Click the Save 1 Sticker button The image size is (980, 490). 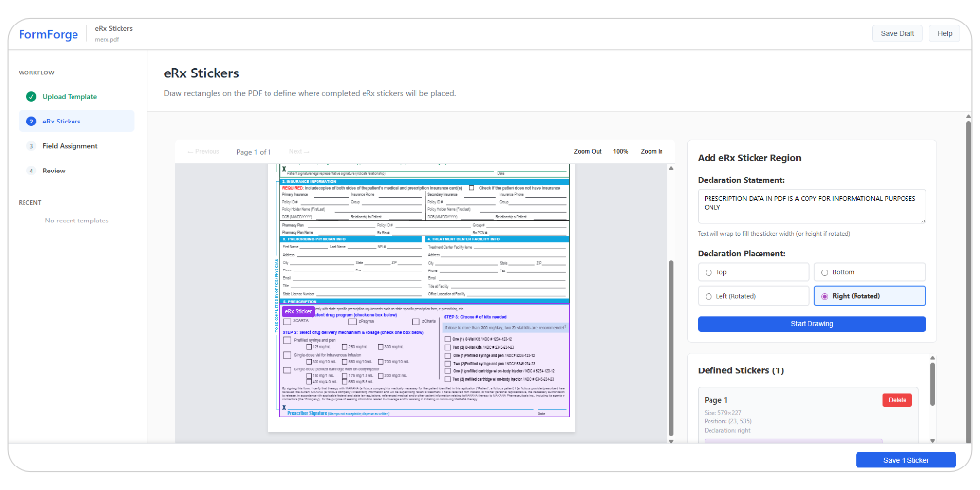tap(906, 460)
